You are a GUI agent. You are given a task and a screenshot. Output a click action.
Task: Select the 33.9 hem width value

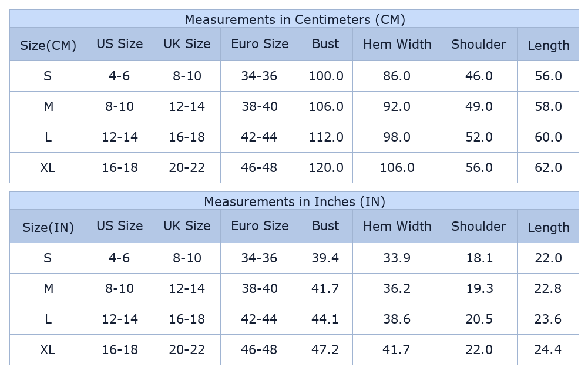pos(397,258)
